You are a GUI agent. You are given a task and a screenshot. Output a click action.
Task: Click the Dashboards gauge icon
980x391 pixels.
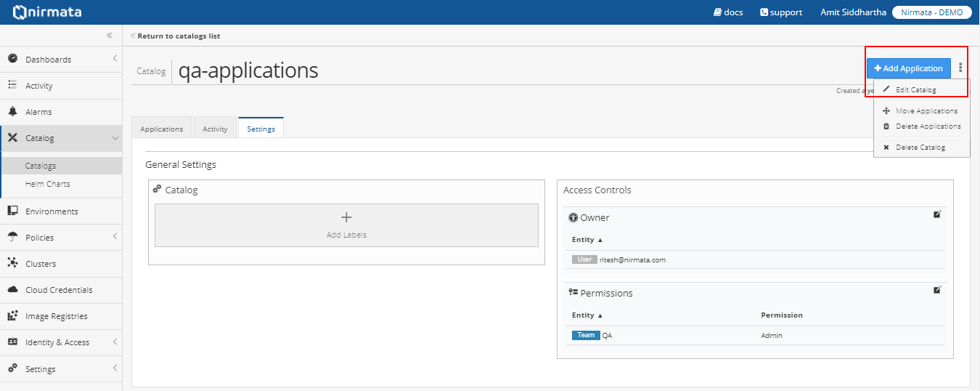click(12, 59)
